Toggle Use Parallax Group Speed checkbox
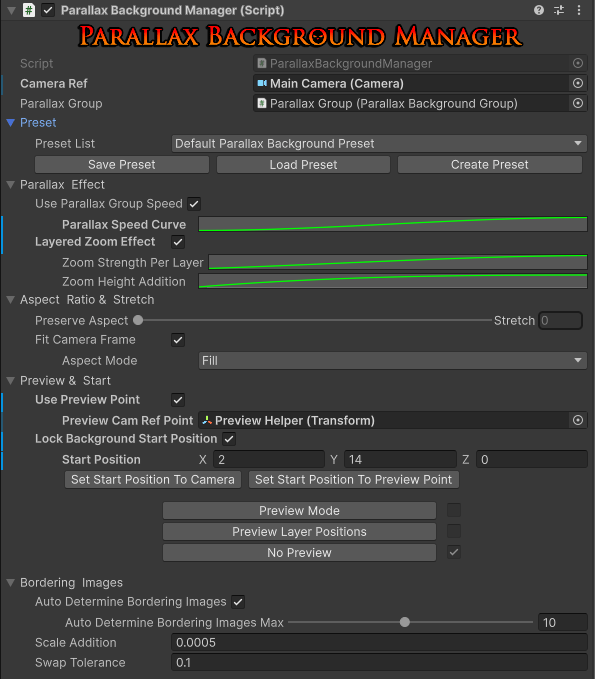The image size is (595, 679). click(194, 204)
